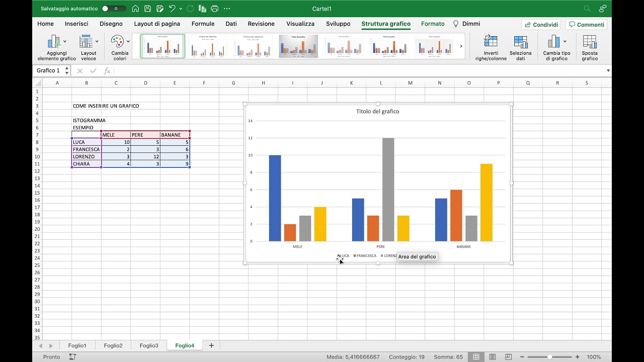Expand chart styles gallery with right chevron

tap(461, 46)
